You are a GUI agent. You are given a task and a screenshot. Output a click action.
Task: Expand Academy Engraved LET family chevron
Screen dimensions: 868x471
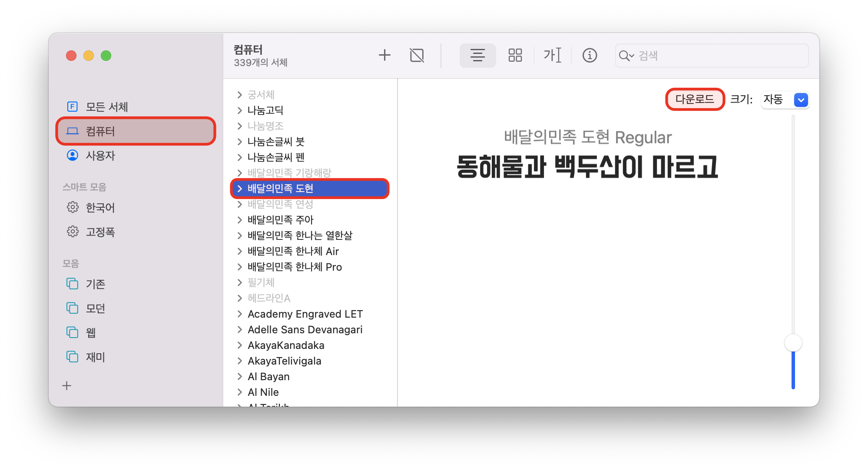pyautogui.click(x=239, y=314)
